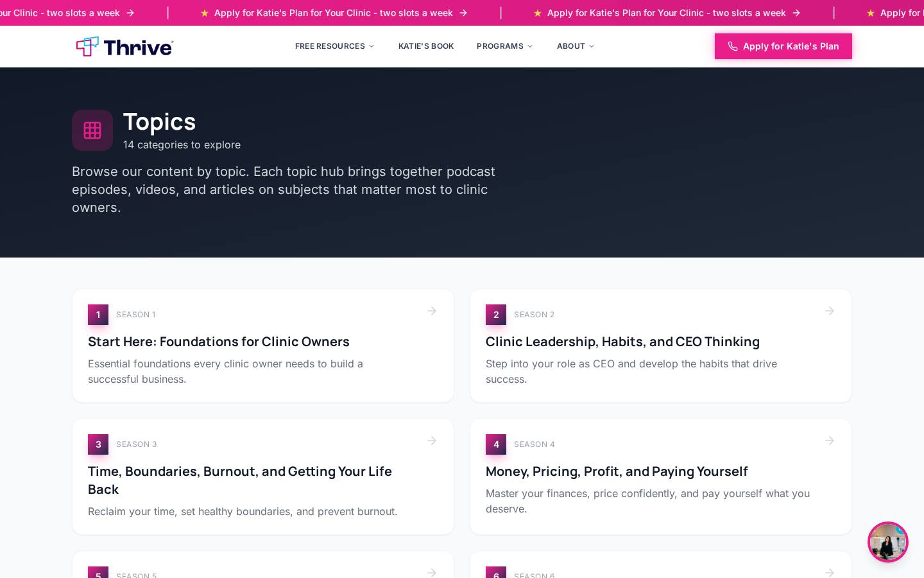Viewport: 924px width, 578px height.
Task: Click the arrow on Season 3 card
Action: 432,441
